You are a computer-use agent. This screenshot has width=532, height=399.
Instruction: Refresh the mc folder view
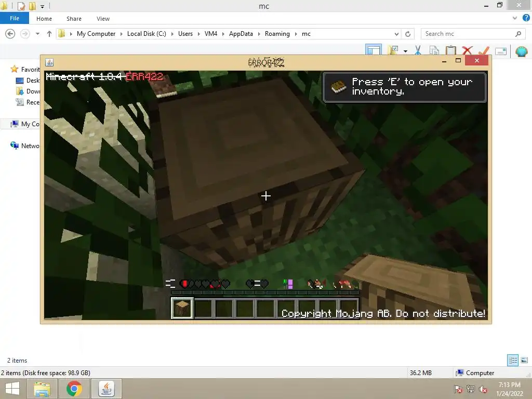tap(408, 34)
